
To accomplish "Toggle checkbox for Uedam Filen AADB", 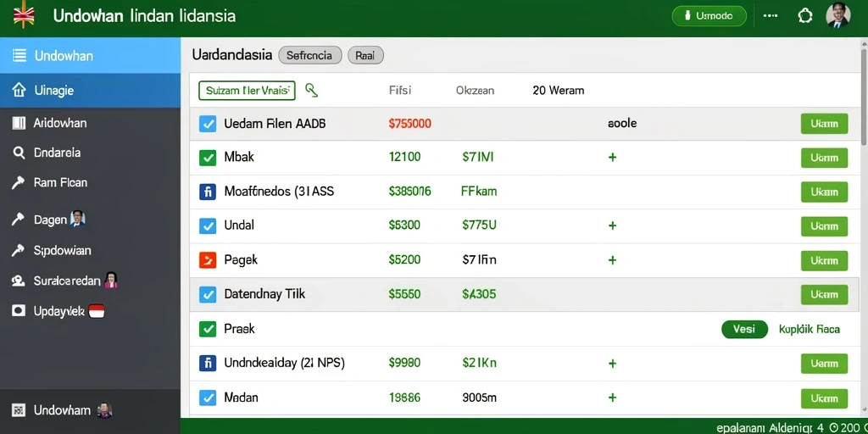I will (208, 124).
